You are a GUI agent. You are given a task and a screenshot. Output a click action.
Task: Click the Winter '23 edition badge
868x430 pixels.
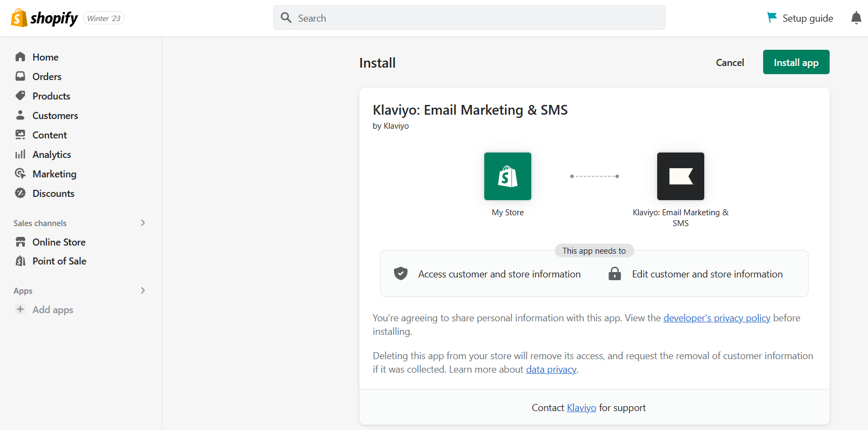[x=104, y=18]
